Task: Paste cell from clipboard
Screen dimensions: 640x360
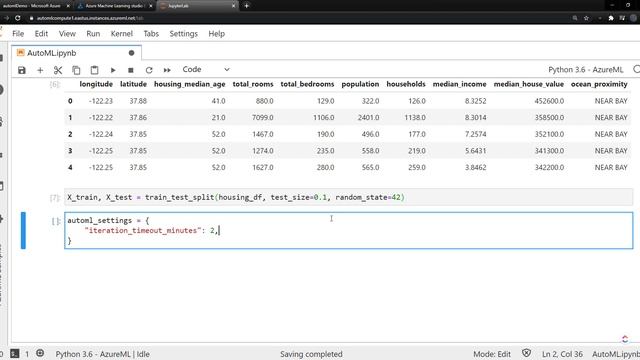Action: (94, 70)
